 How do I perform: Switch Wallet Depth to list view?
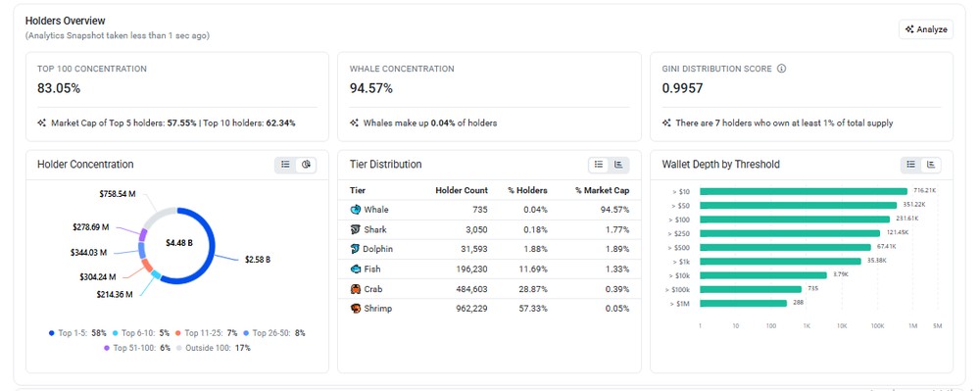(x=910, y=165)
